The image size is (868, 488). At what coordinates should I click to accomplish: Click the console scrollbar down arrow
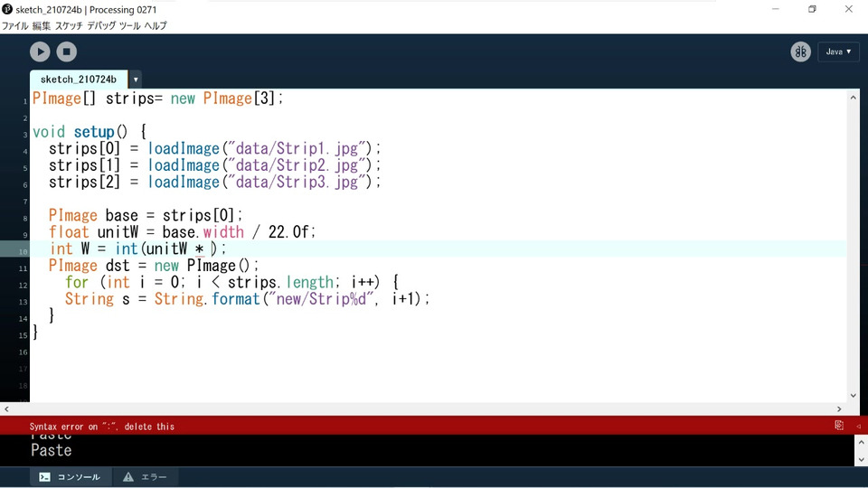861,460
